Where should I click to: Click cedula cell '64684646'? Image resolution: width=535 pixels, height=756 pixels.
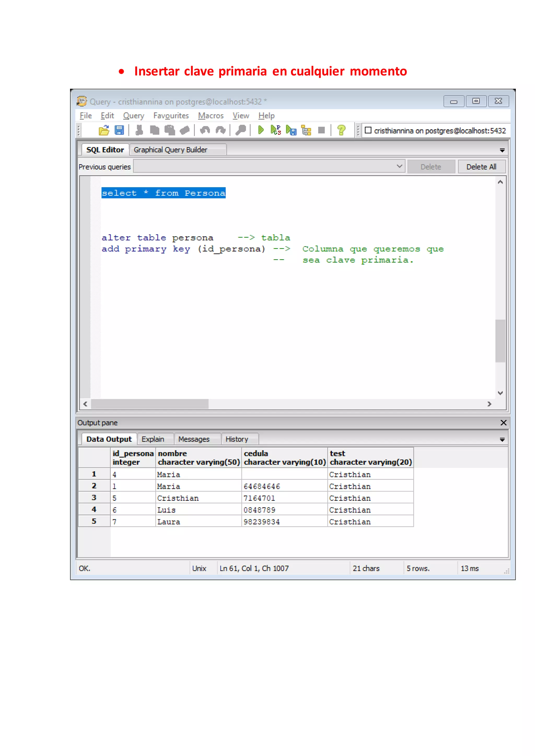pyautogui.click(x=285, y=486)
